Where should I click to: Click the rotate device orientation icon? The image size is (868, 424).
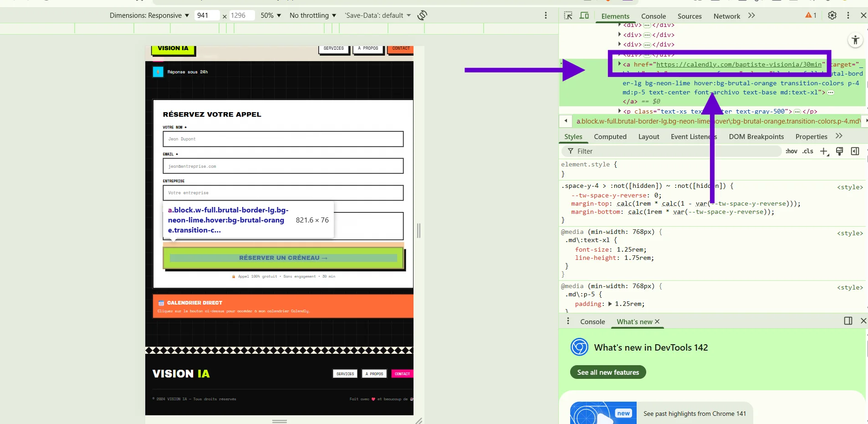(422, 16)
